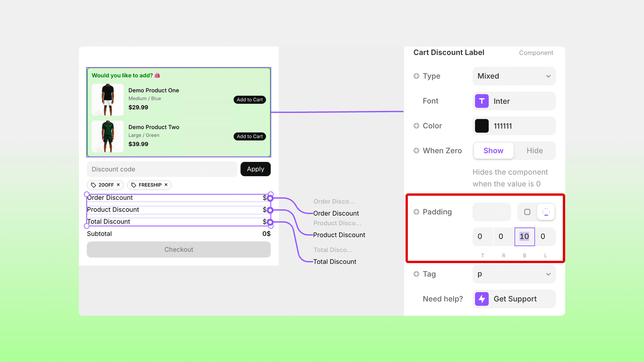Click the plus icon next to Tag
Viewport: 644px width, 362px height.
coord(416,274)
